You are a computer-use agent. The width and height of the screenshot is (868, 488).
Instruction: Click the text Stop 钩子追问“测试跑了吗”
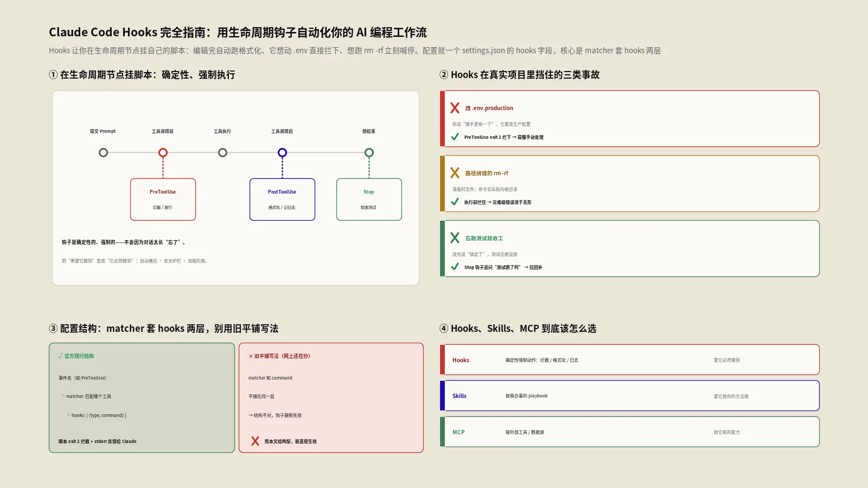(x=503, y=267)
